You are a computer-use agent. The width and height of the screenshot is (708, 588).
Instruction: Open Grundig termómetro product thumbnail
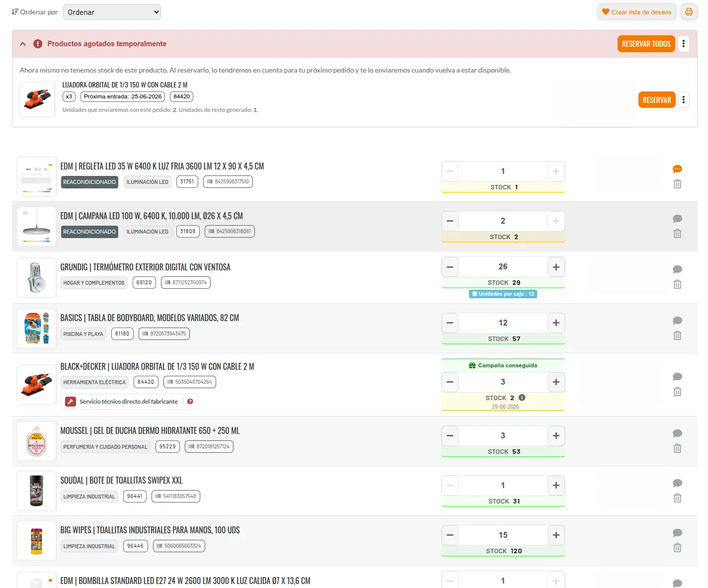pyautogui.click(x=37, y=277)
